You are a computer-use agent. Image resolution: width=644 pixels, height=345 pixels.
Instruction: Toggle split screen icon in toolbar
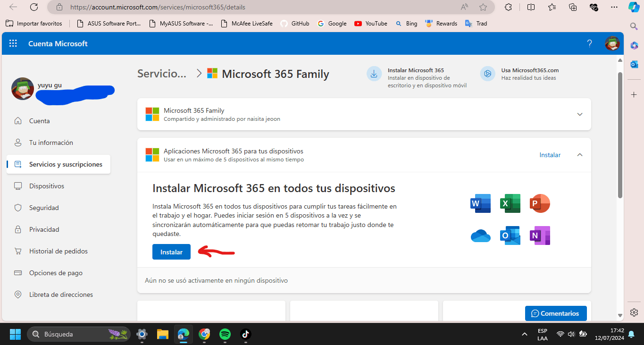tap(531, 7)
